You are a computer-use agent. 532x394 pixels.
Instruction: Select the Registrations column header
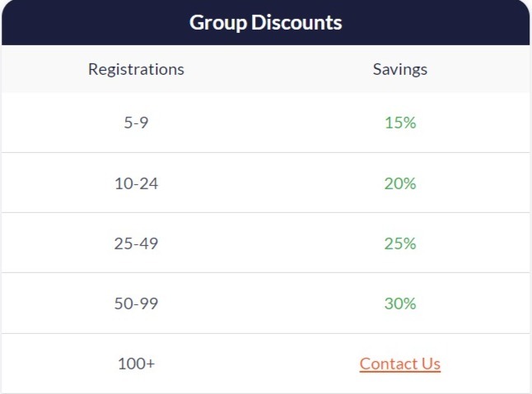[136, 69]
